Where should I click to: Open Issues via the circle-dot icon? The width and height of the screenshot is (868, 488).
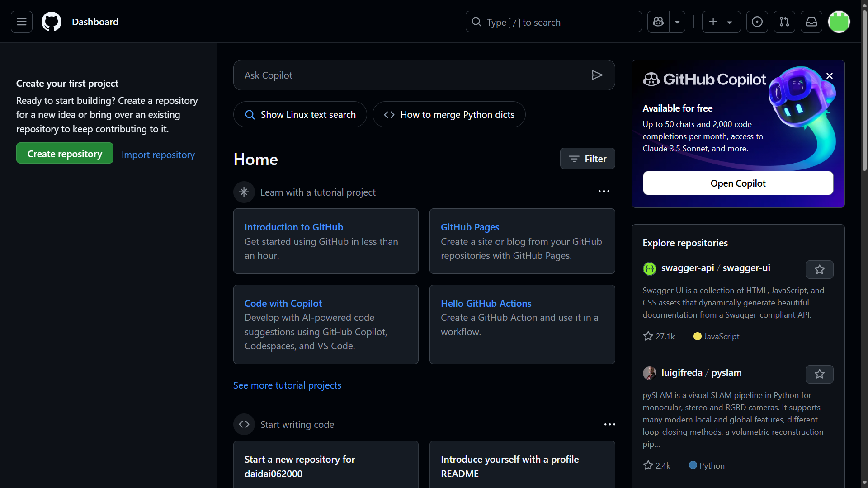(757, 22)
